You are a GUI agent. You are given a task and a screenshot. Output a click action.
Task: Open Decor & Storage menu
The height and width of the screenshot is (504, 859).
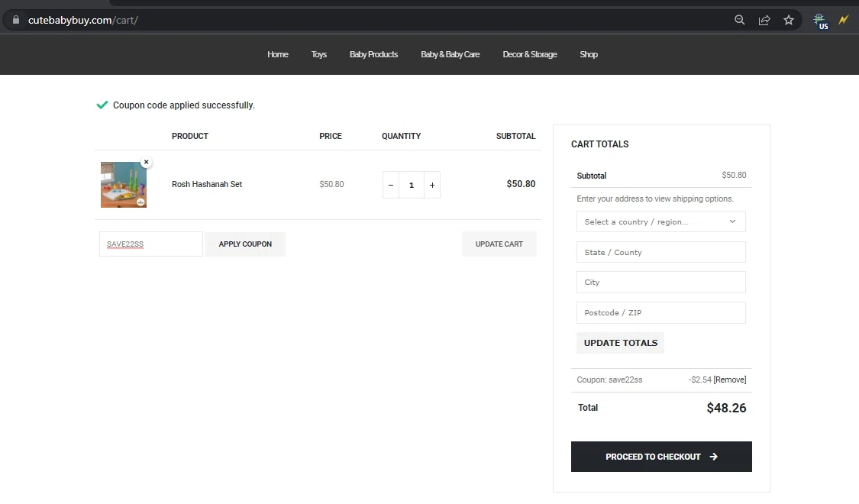pos(530,54)
